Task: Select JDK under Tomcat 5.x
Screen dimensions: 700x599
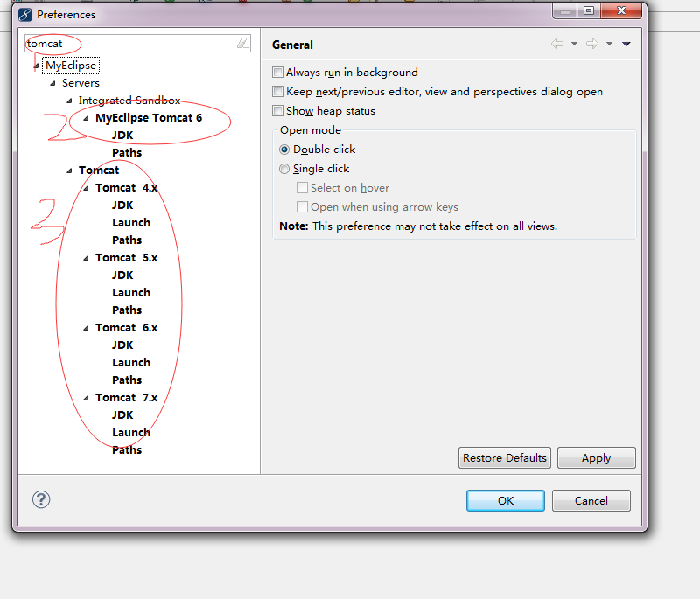Action: pyautogui.click(x=122, y=275)
